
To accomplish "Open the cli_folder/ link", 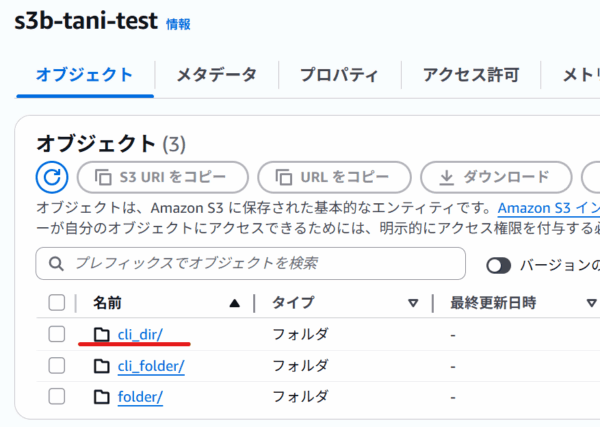I will click(151, 366).
